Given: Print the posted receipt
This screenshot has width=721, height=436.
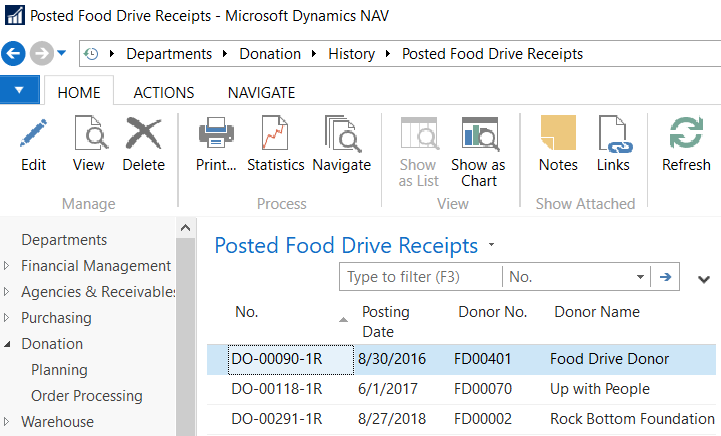Looking at the screenshot, I should point(215,144).
